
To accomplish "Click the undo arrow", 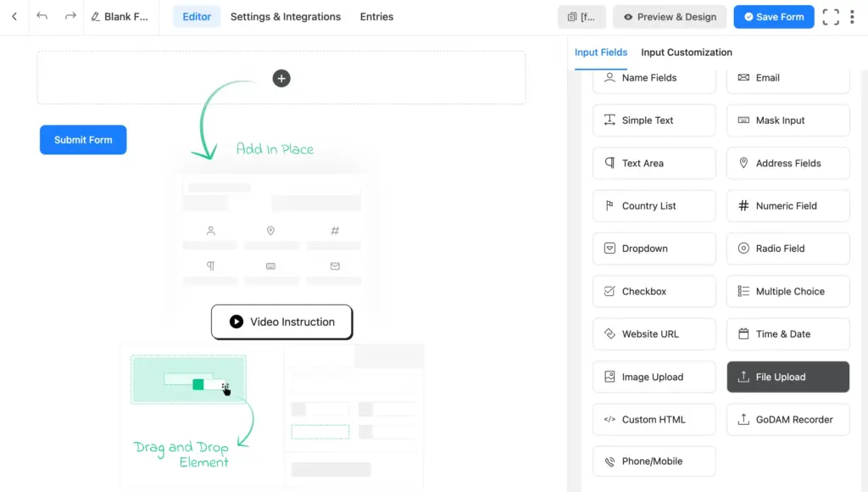I will pos(42,16).
